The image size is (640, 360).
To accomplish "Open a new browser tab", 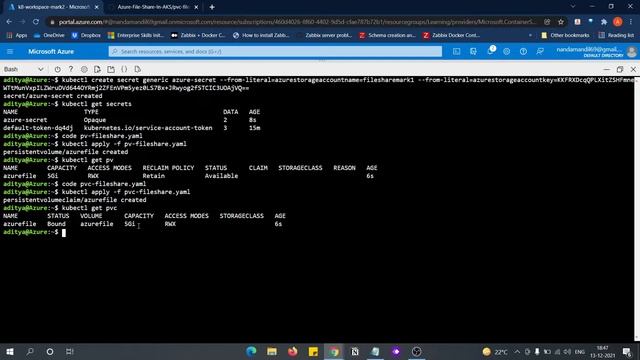I will coord(212,7).
